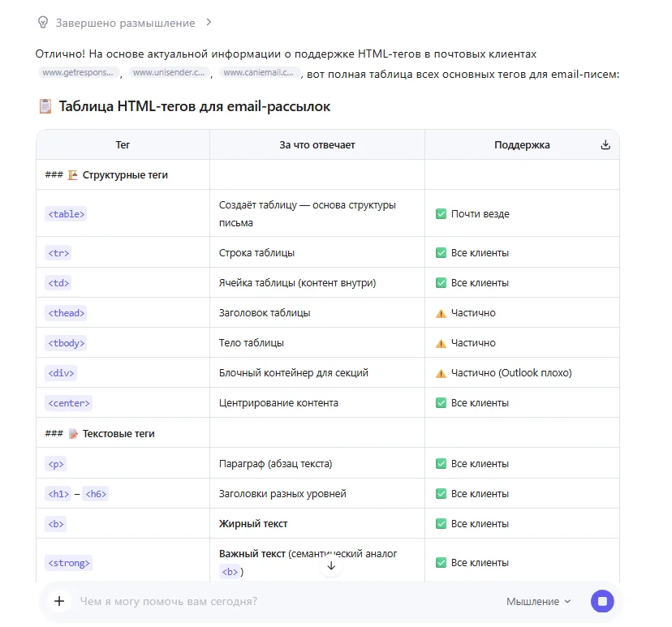This screenshot has height=627, width=672.
Task: Click the warning icon in <thead> row
Action: coord(441,313)
